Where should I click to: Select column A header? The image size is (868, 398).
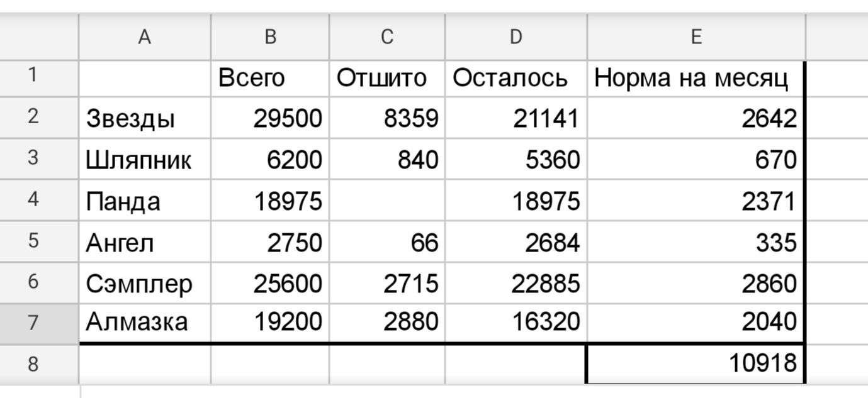point(145,37)
